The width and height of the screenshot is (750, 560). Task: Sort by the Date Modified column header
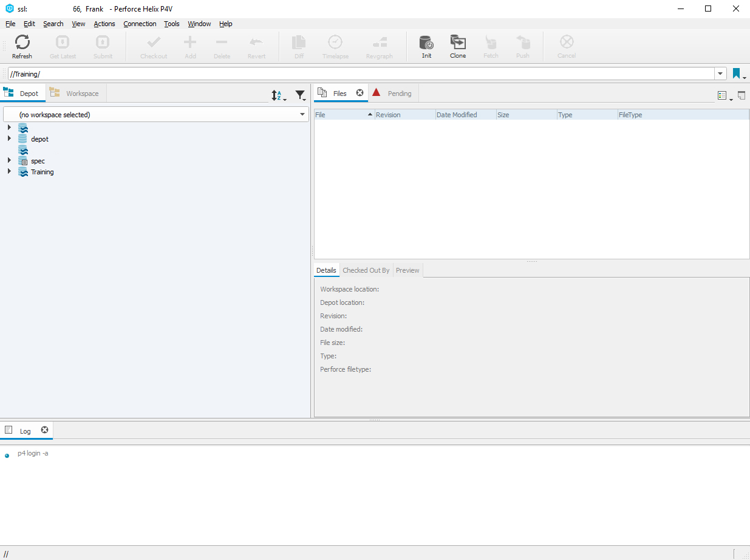click(465, 114)
